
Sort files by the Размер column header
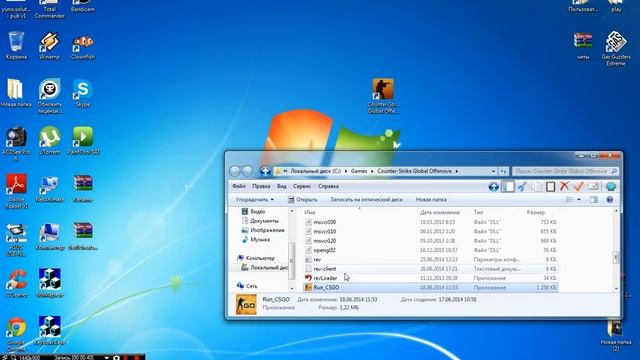click(x=536, y=212)
